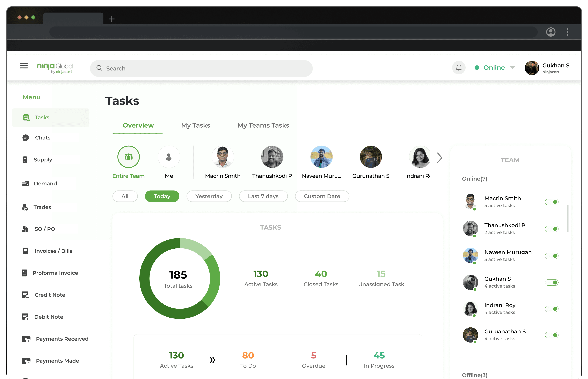Disable Indrani Roy's toggle switch
Viewport: 588px width, 379px height.
[x=552, y=309]
